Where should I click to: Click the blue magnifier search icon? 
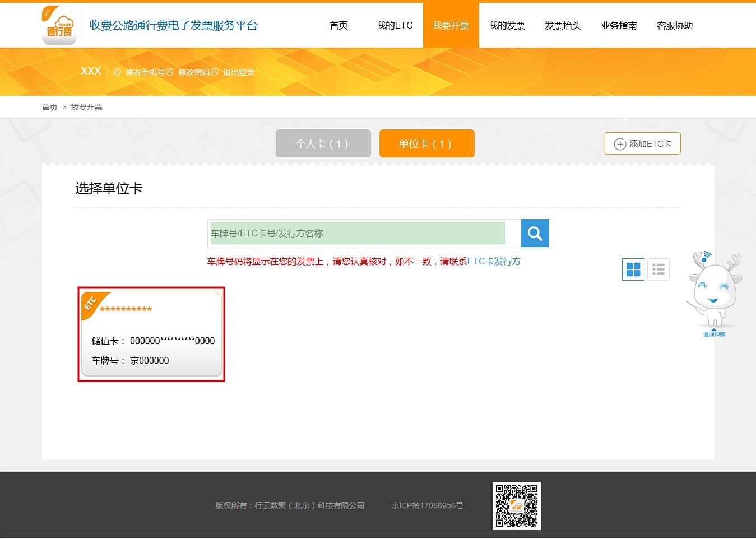coord(535,233)
